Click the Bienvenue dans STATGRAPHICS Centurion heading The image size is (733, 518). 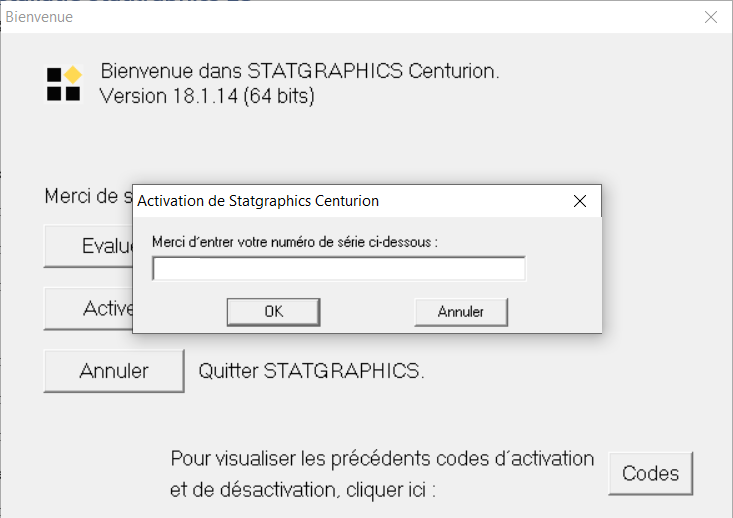pos(300,72)
